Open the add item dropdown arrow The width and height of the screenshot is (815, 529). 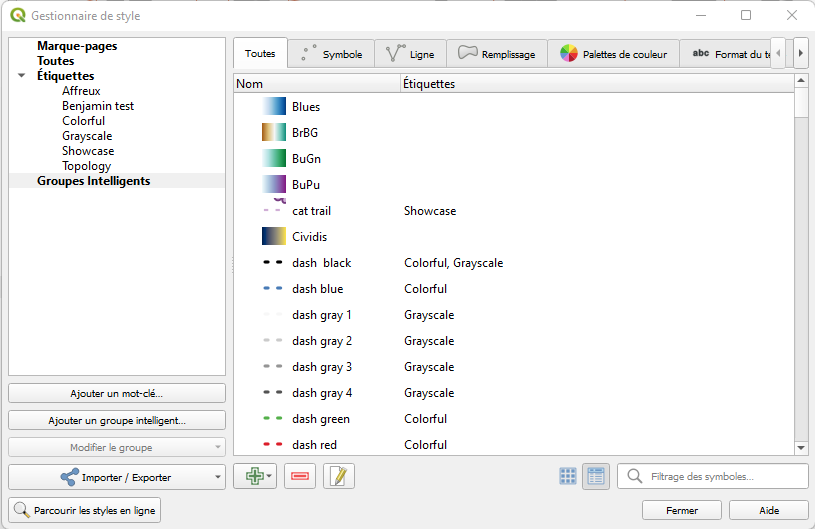click(x=269, y=476)
